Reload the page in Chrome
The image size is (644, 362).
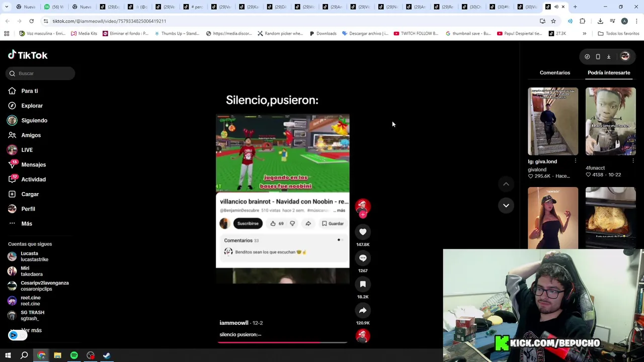[31, 21]
